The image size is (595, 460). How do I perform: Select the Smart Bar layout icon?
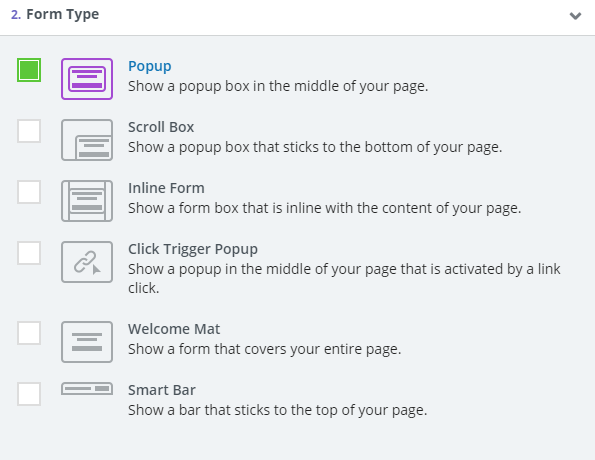point(87,389)
